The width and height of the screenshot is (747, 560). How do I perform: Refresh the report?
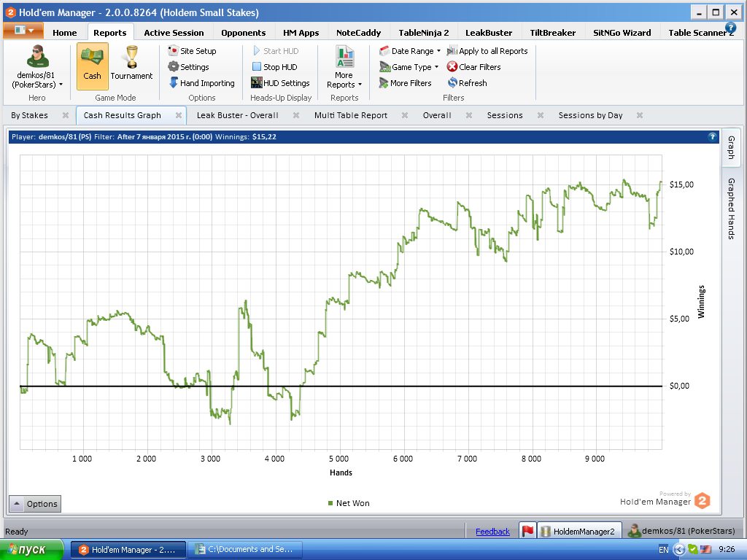[468, 83]
